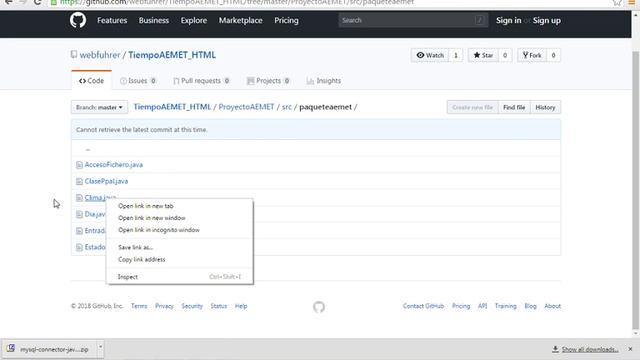
Task: Click the stargazers count next to Star
Action: coord(505,55)
